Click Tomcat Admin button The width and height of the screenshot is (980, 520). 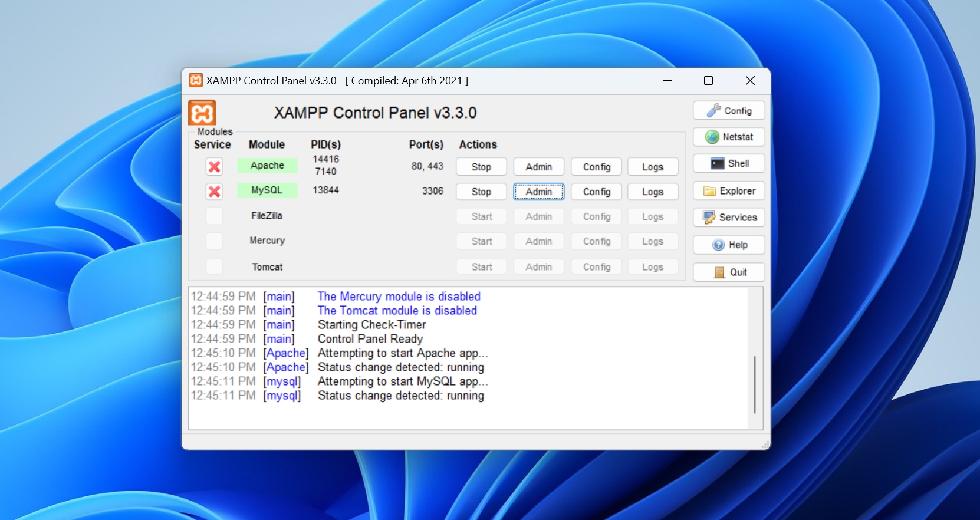click(x=539, y=266)
